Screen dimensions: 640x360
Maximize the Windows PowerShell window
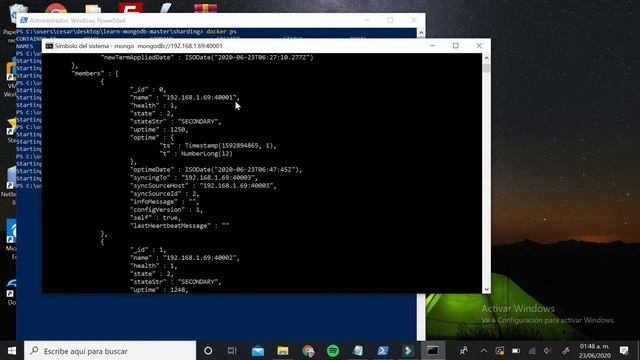tap(390, 20)
